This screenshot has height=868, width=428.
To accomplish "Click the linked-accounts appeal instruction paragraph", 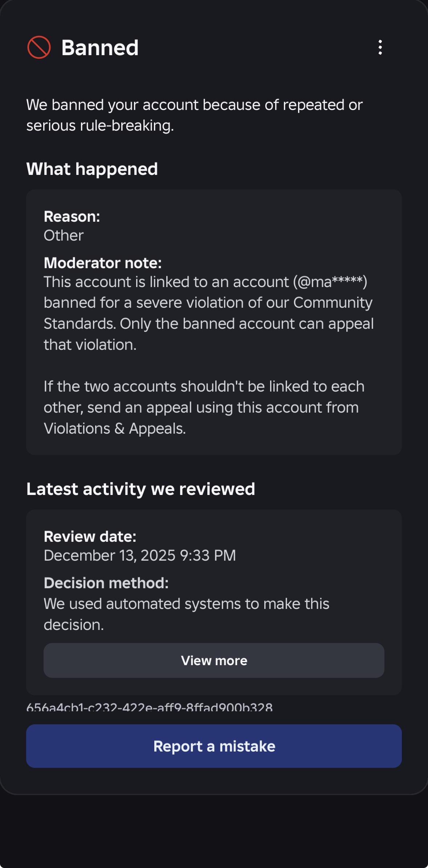I will 204,408.
